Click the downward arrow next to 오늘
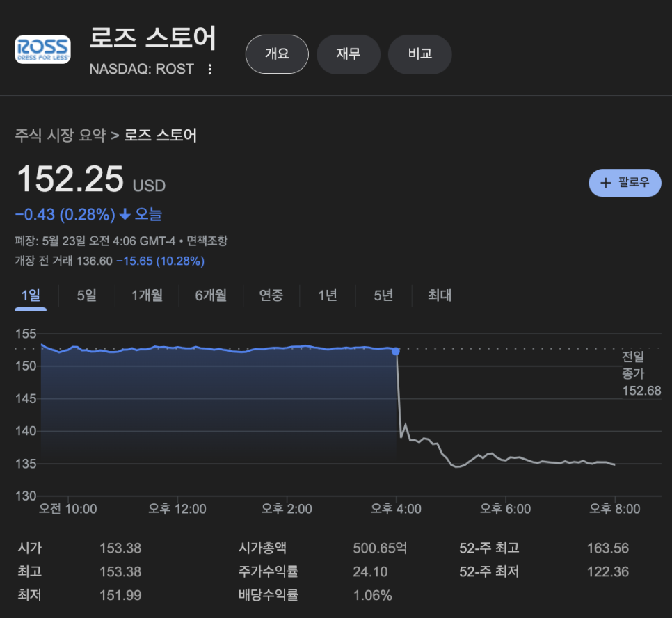This screenshot has width=672, height=618. (x=125, y=214)
